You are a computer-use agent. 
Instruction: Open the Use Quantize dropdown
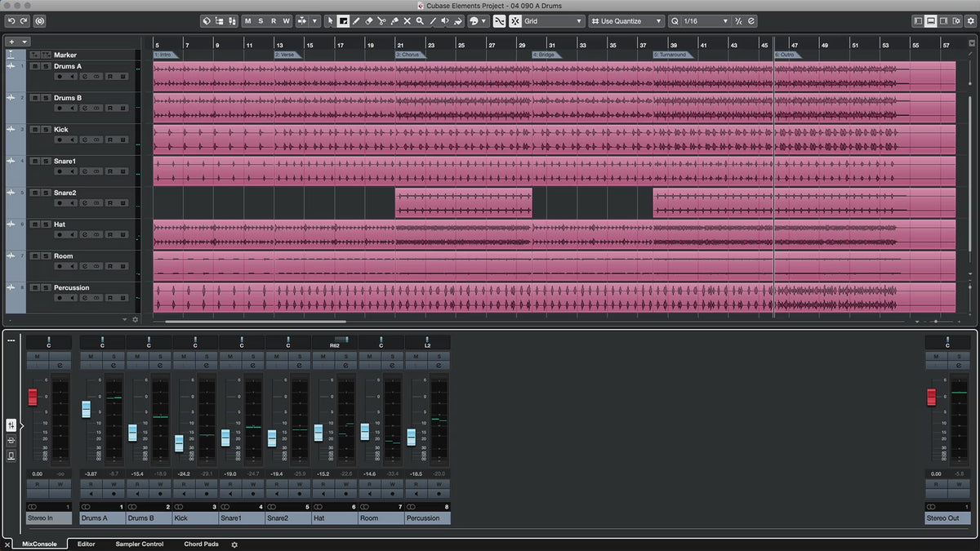(x=626, y=21)
